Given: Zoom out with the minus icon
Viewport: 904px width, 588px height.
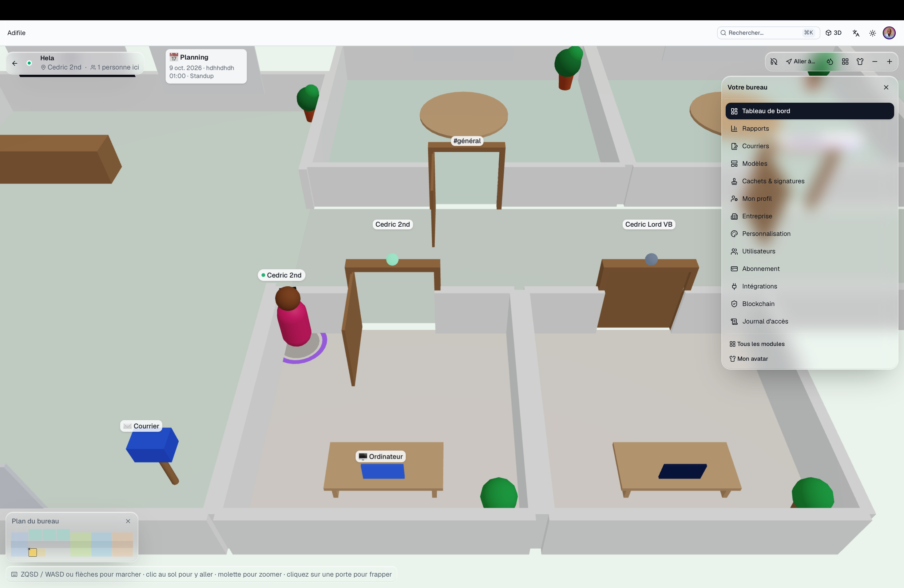Looking at the screenshot, I should 875,62.
